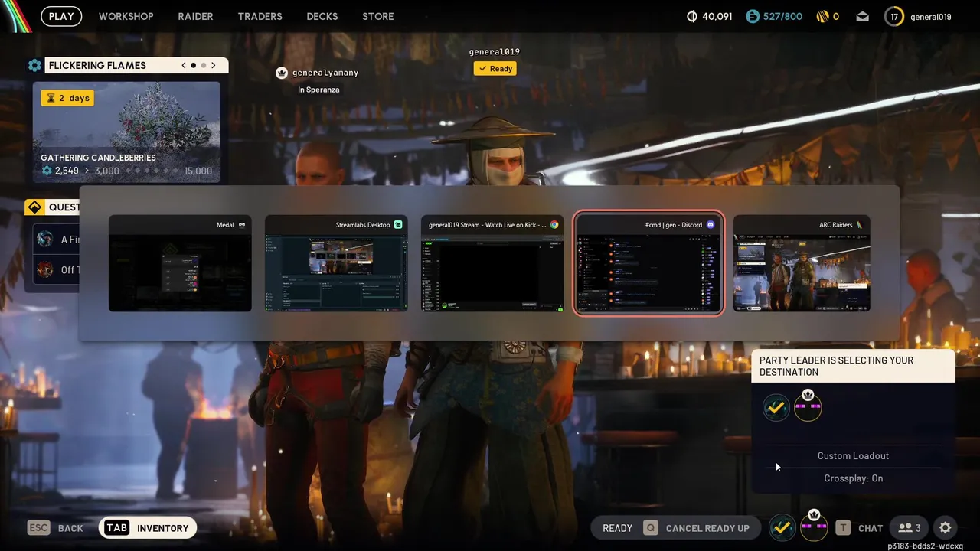Viewport: 980px width, 551px height.
Task: Show next event with right chevron
Action: [x=214, y=65]
